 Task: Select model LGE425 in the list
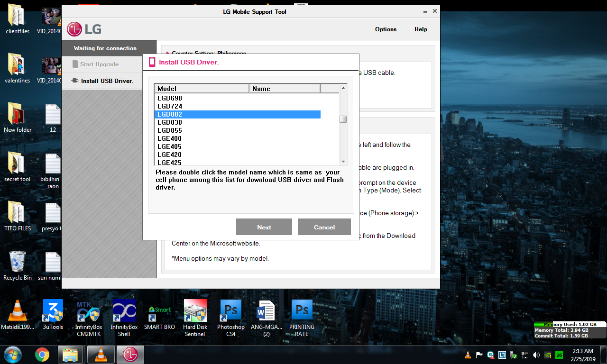(238, 162)
